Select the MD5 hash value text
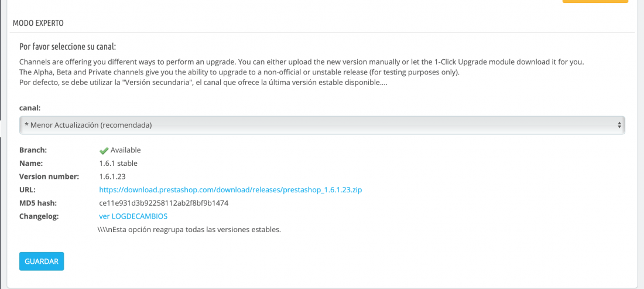 (x=164, y=203)
